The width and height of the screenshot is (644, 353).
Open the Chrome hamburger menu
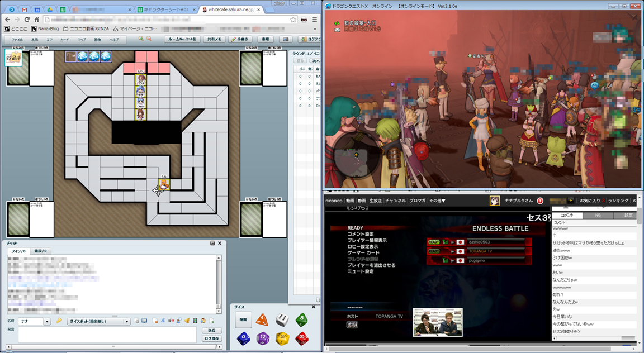(315, 20)
